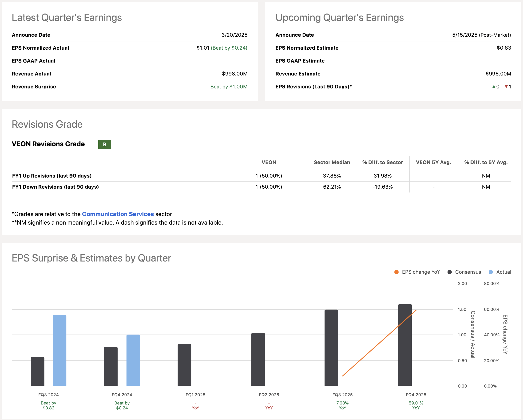Viewport: 523px width, 420px height.
Task: Click the orange EPS change YoY legend dot
Action: pos(396,272)
